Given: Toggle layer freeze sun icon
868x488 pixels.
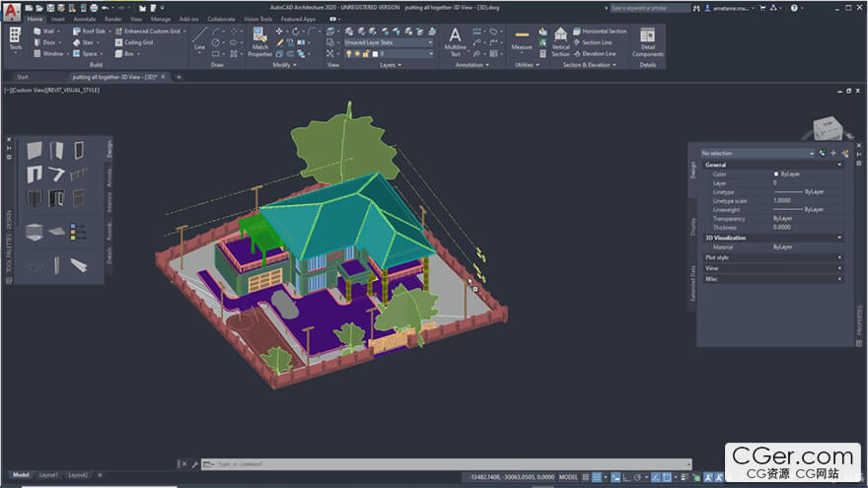Looking at the screenshot, I should 358,54.
